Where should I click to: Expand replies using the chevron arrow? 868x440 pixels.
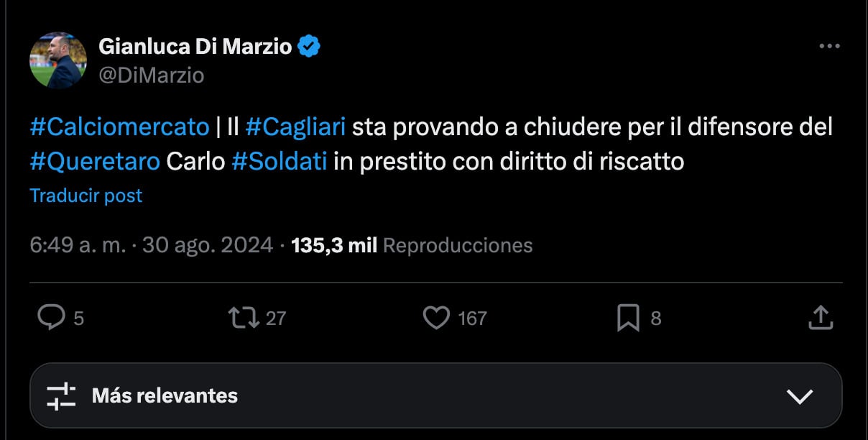coord(798,395)
